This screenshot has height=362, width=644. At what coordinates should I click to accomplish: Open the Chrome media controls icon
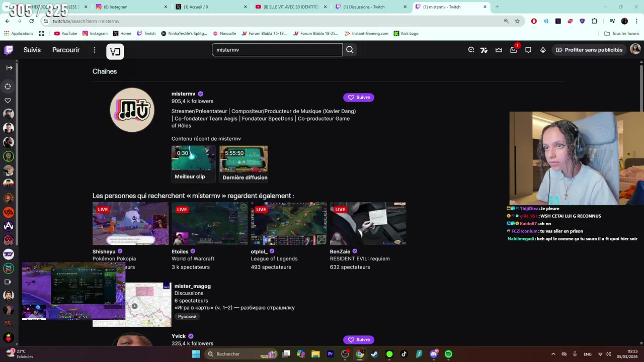click(x=612, y=21)
